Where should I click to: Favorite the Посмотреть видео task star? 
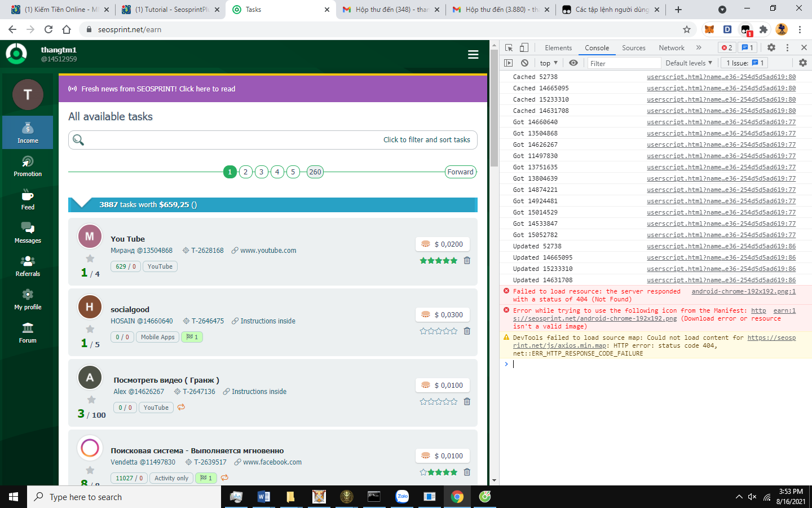(x=91, y=400)
